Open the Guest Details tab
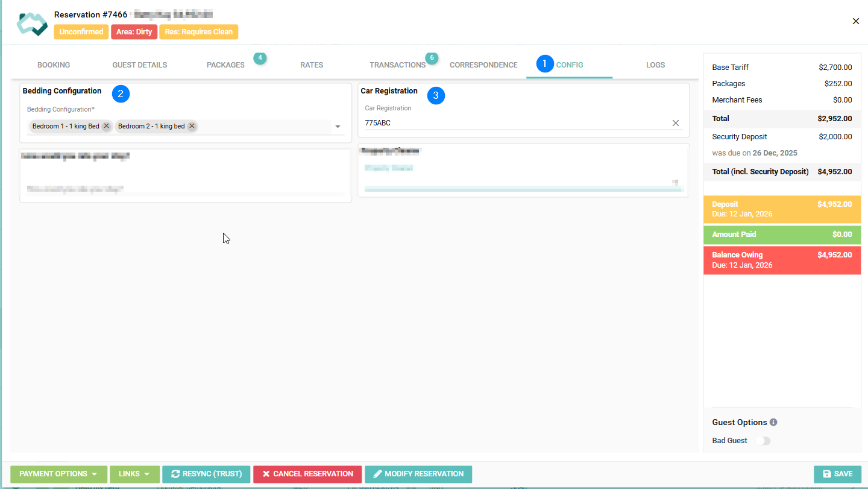Screen dimensions: 868x489 tap(139, 65)
